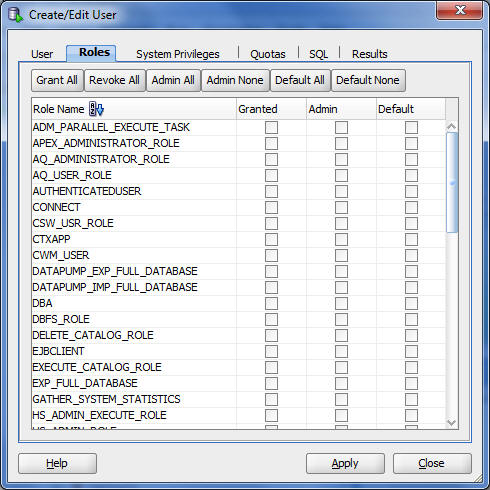Click the Admin All button
This screenshot has width=490, height=490.
coord(173,80)
